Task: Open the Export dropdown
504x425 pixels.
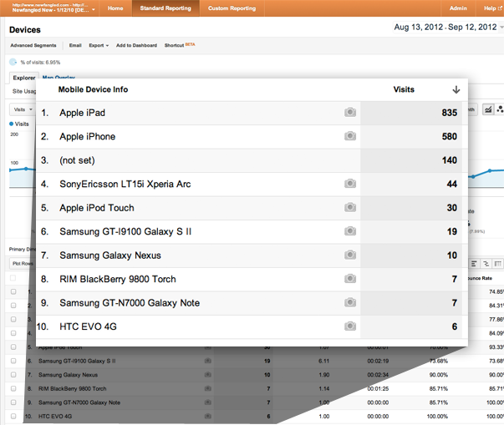Action: [x=99, y=45]
